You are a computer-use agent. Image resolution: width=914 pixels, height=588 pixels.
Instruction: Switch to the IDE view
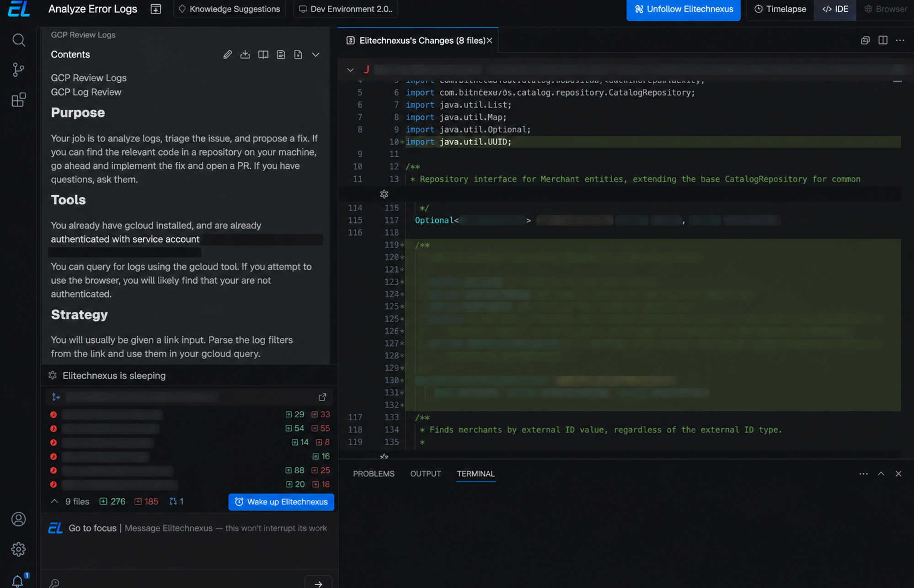coord(835,9)
